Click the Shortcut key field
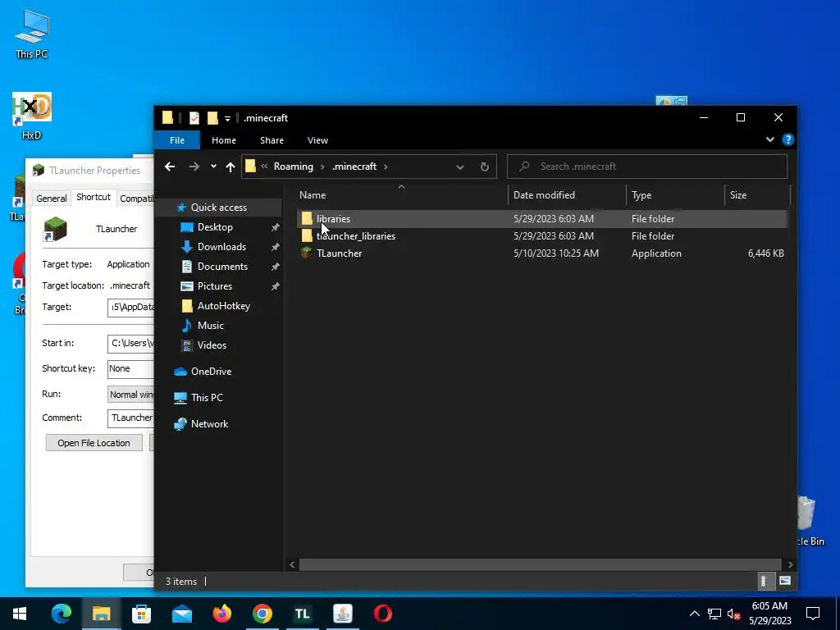 tap(131, 368)
